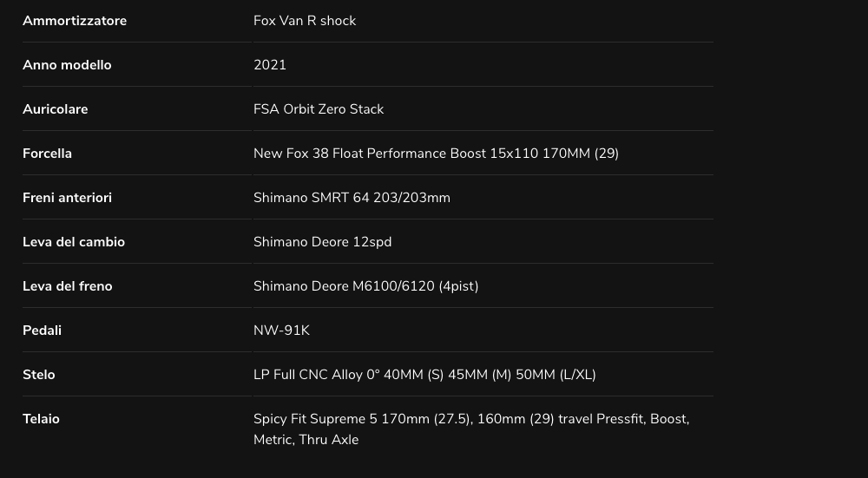Select the NW-91K pedal value
Viewport: 868px width, 478px height.
point(281,331)
